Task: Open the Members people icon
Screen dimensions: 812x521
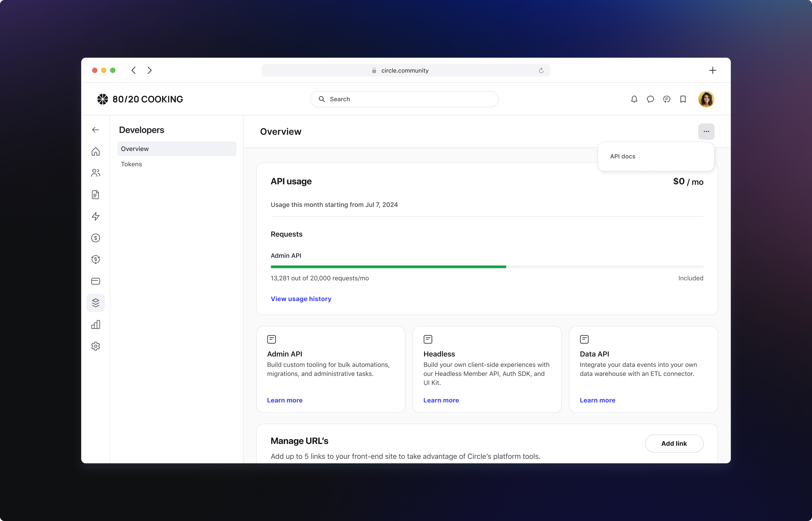Action: (95, 173)
